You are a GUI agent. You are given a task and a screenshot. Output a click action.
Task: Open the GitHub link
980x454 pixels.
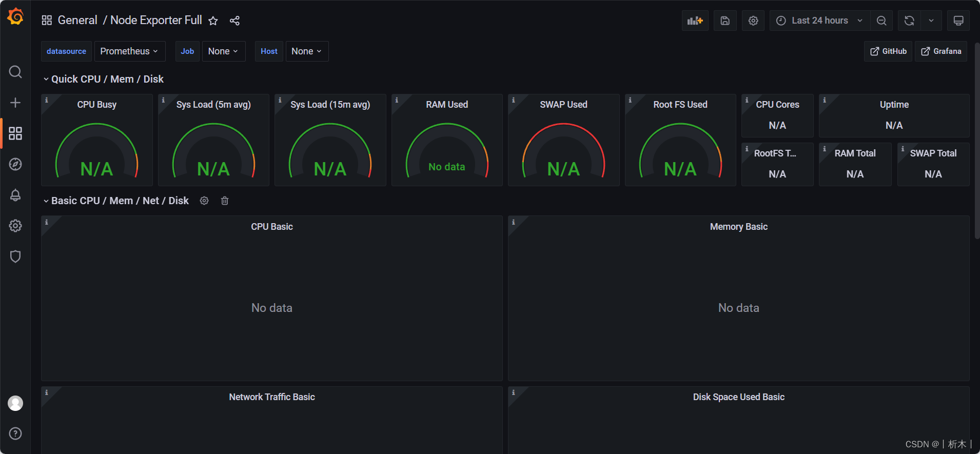pyautogui.click(x=888, y=51)
